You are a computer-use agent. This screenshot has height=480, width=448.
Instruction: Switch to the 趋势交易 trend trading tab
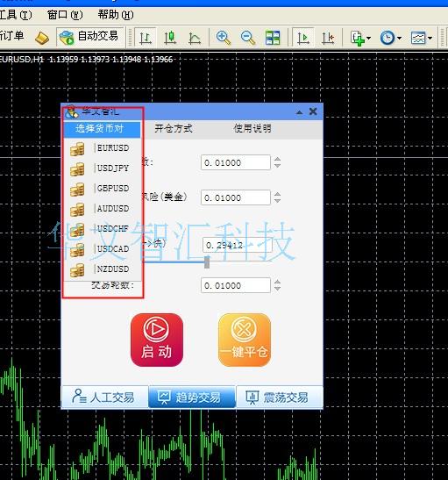click(x=192, y=397)
